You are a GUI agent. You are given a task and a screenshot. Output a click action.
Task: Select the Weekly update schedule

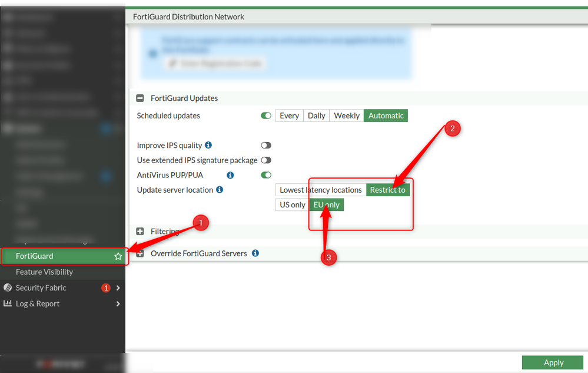[347, 115]
